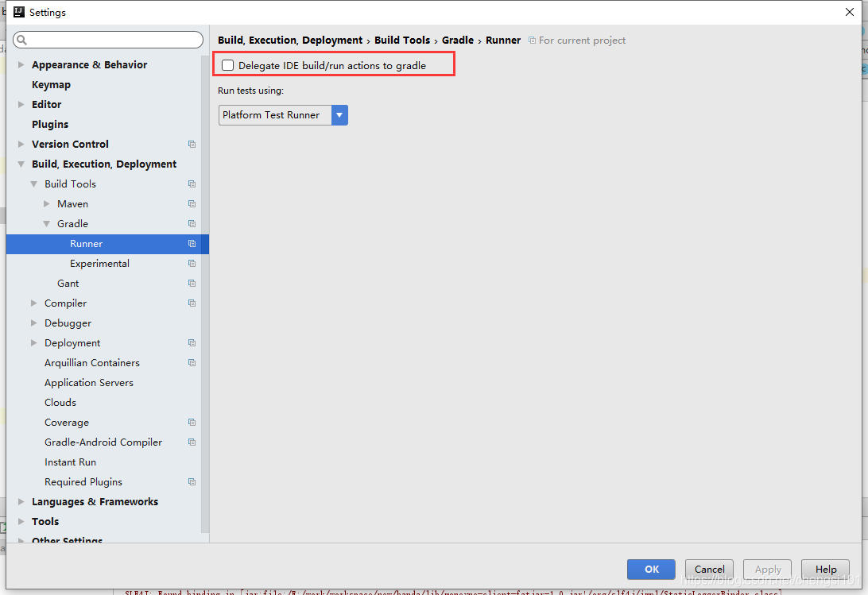Click project-level icon beside Required Plugins
Screen dimensions: 868x595
[192, 482]
